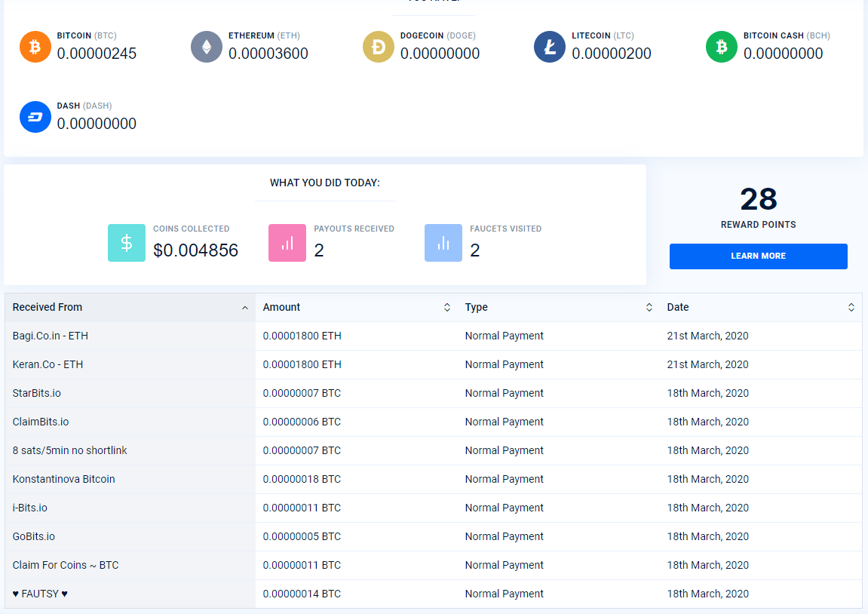Click the Faucets Visited bar chart icon
Image resolution: width=868 pixels, height=614 pixels.
[443, 243]
